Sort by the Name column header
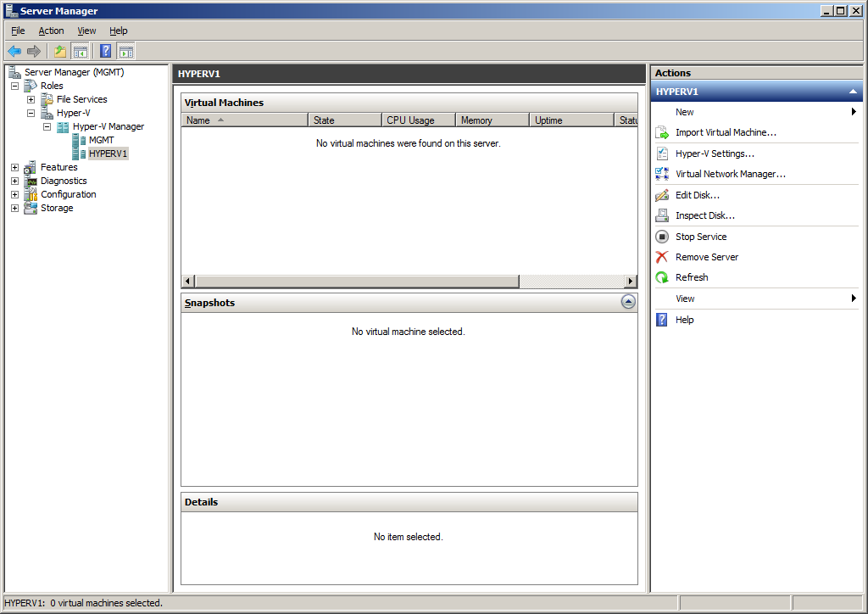868x614 pixels. click(245, 120)
